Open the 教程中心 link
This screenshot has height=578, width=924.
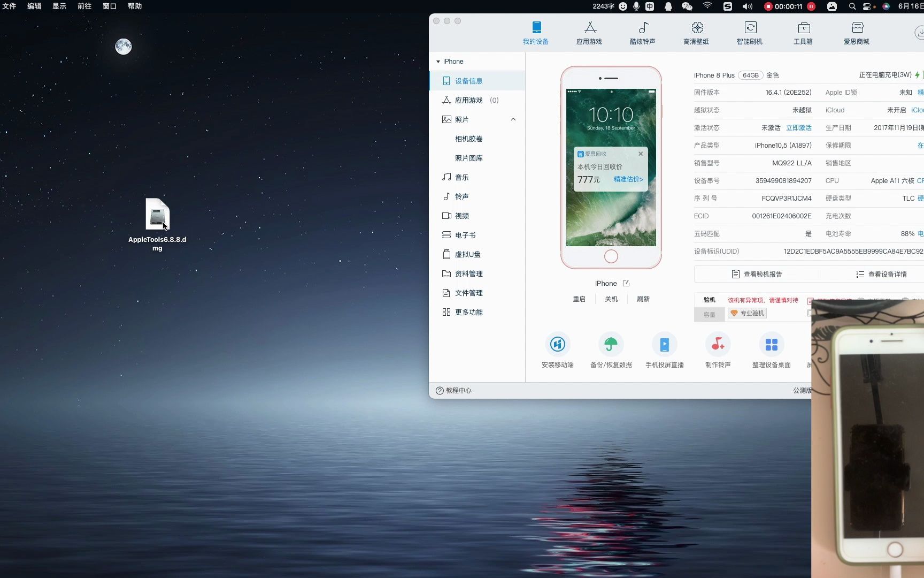click(453, 391)
